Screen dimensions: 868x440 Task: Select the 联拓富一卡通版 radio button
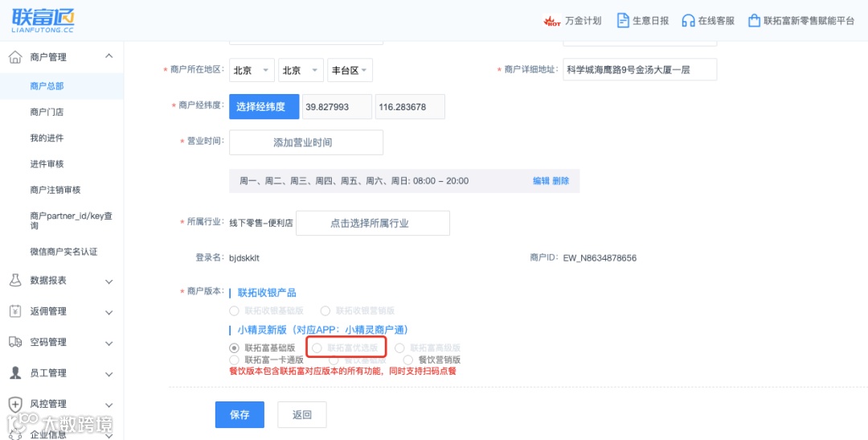[x=235, y=360]
